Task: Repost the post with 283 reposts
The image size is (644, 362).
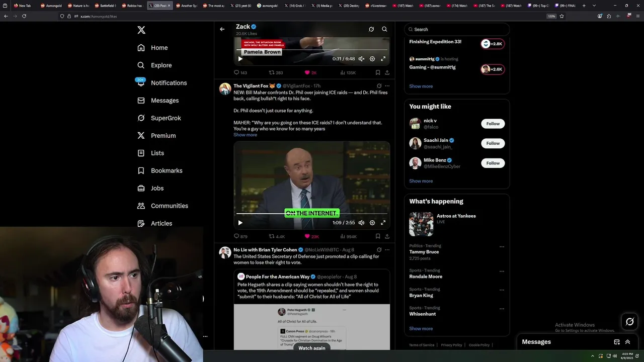Action: (276, 72)
